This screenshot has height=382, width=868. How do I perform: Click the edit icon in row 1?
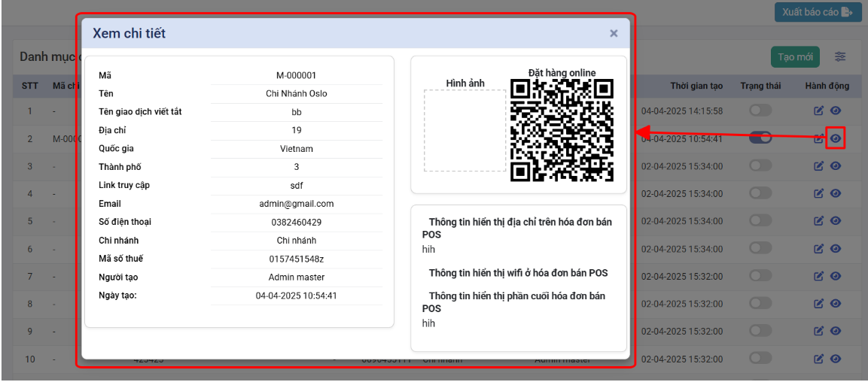click(820, 111)
